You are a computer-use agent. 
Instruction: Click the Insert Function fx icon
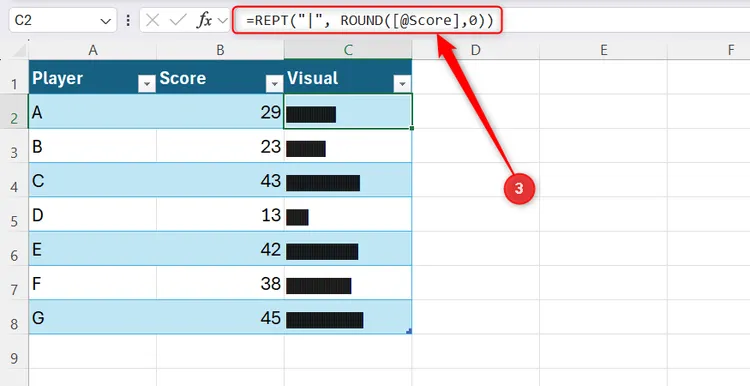pos(204,21)
